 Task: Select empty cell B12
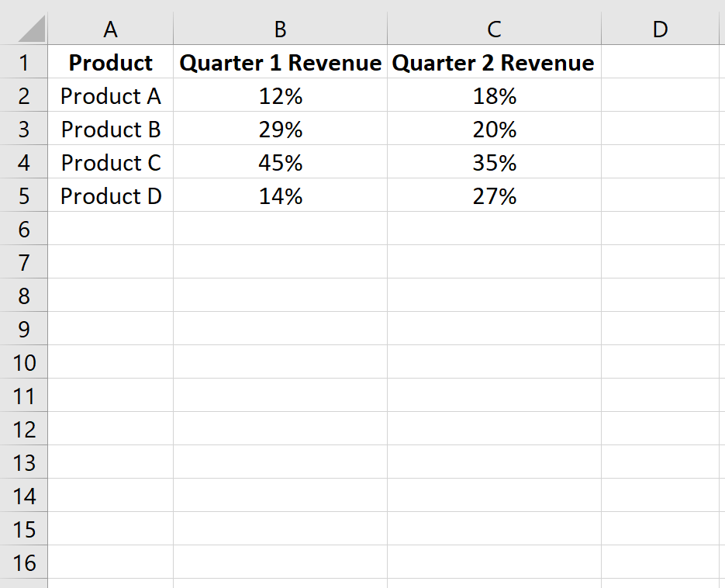click(x=280, y=428)
